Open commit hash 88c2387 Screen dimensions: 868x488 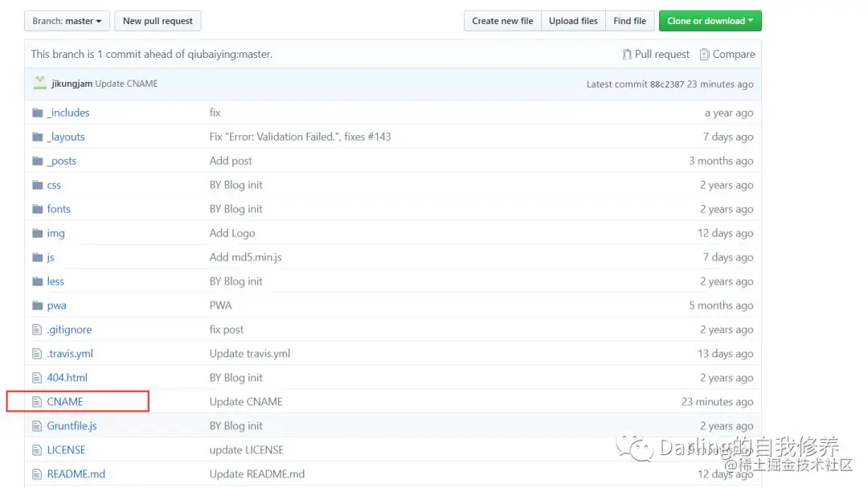click(667, 84)
